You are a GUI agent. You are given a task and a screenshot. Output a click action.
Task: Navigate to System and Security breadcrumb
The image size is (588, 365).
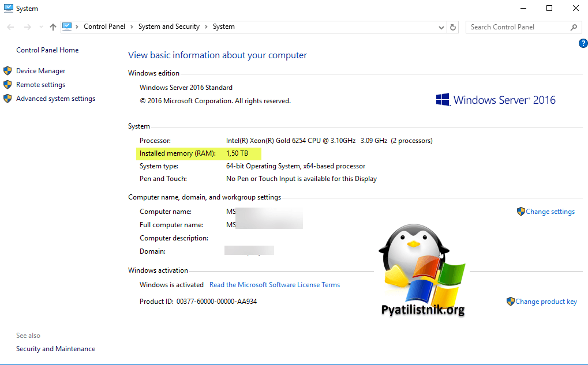[168, 27]
